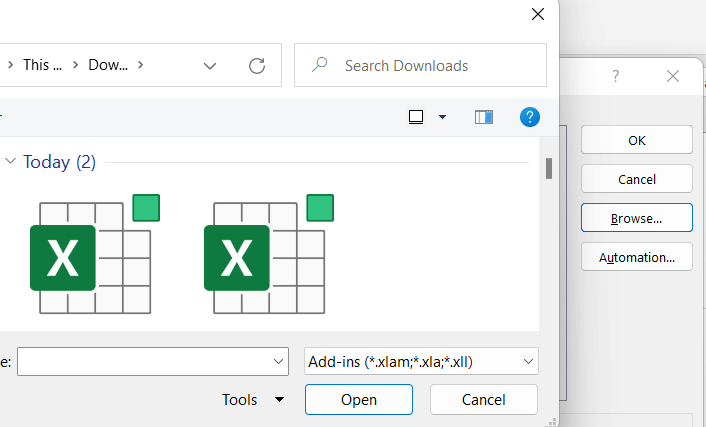Click the refresh button beside the address bar

click(257, 66)
